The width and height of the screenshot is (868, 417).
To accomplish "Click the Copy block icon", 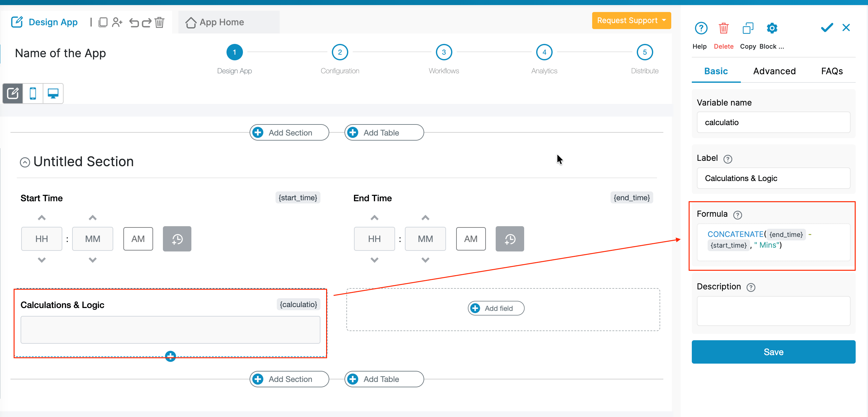I will 747,28.
